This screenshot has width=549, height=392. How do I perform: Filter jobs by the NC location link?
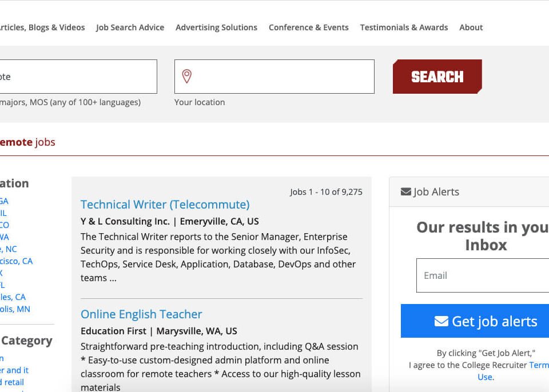(11, 249)
